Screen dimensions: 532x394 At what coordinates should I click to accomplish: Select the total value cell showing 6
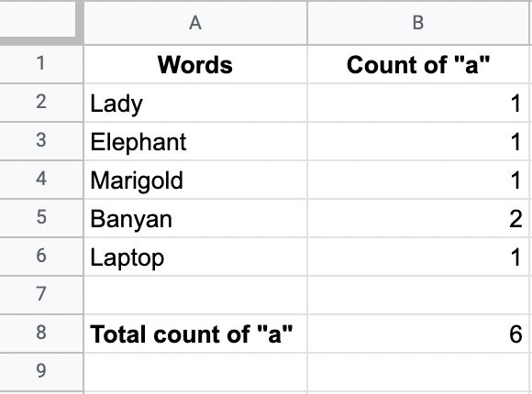click(418, 333)
